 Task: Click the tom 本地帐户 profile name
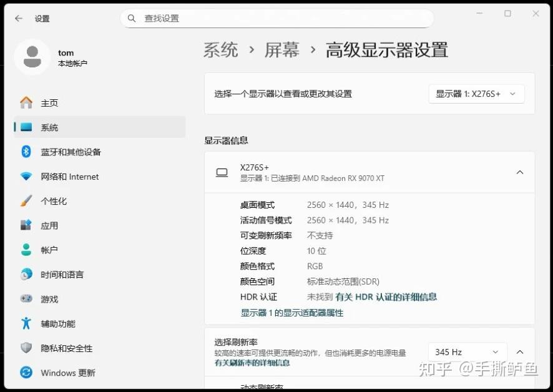72,58
